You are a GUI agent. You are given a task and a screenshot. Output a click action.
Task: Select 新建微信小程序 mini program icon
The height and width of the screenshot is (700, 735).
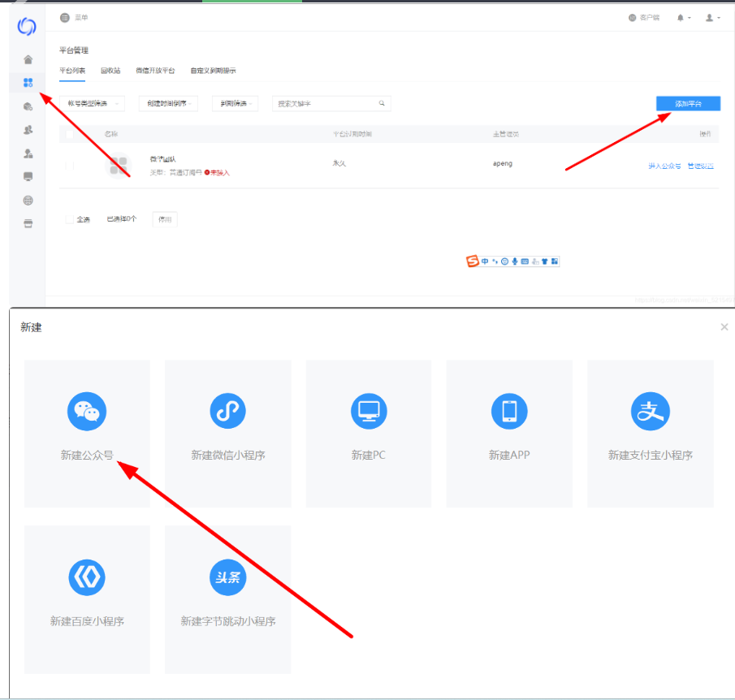(227, 412)
